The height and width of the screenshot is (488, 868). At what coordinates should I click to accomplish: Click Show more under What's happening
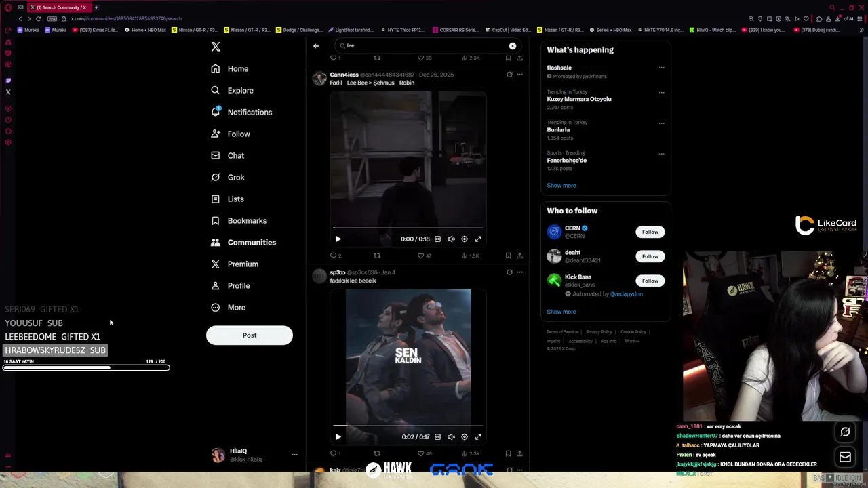(x=561, y=186)
